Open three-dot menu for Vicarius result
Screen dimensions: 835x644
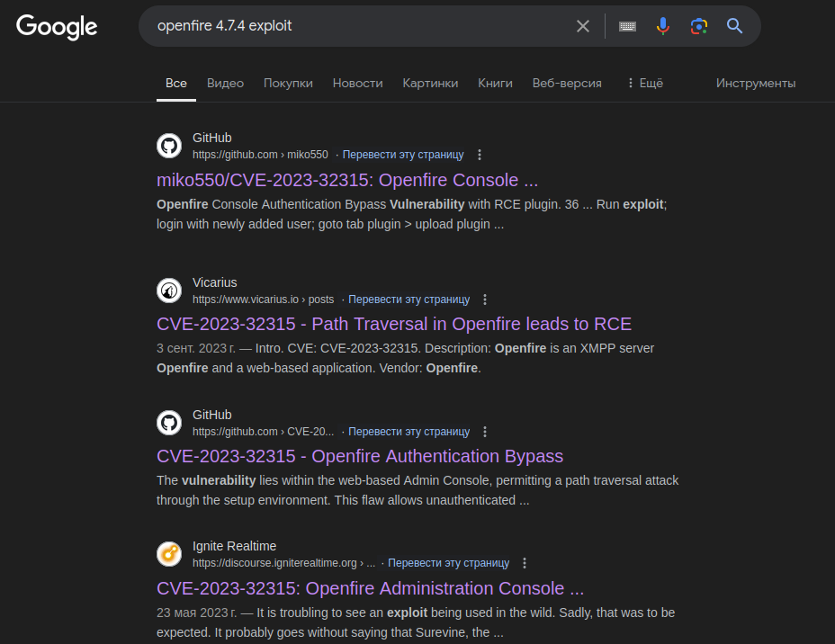(485, 300)
